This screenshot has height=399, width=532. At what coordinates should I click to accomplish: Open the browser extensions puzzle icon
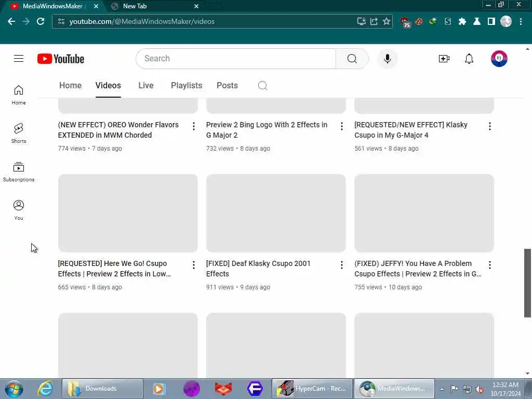click(x=462, y=21)
